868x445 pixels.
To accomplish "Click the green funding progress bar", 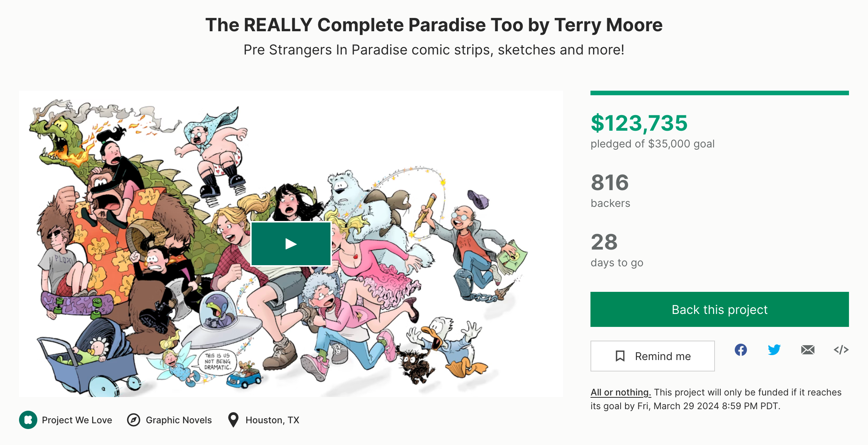I will (719, 93).
